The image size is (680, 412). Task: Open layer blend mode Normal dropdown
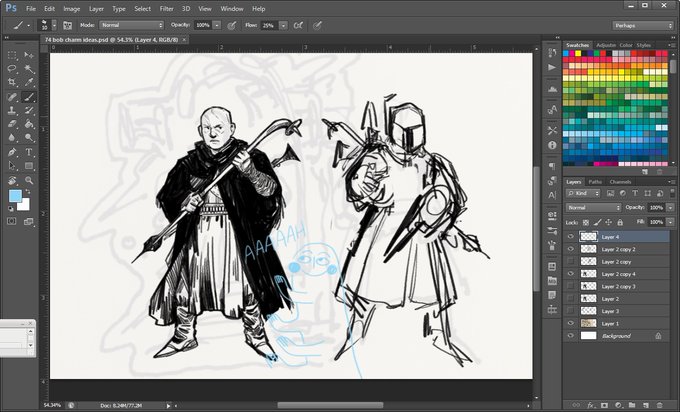point(594,208)
